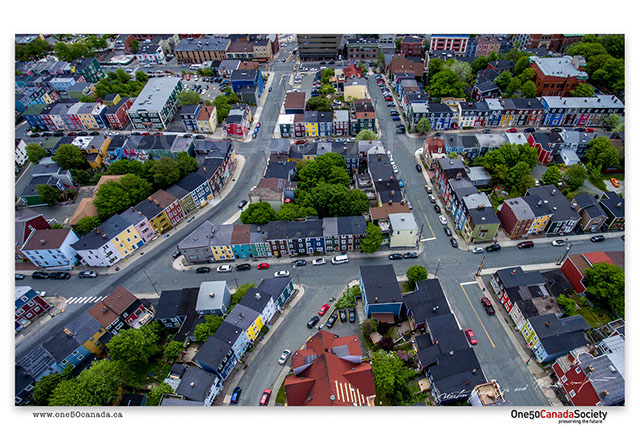Select the pedestrian crosswalk on the left road
The image size is (640, 443).
tap(84, 299)
